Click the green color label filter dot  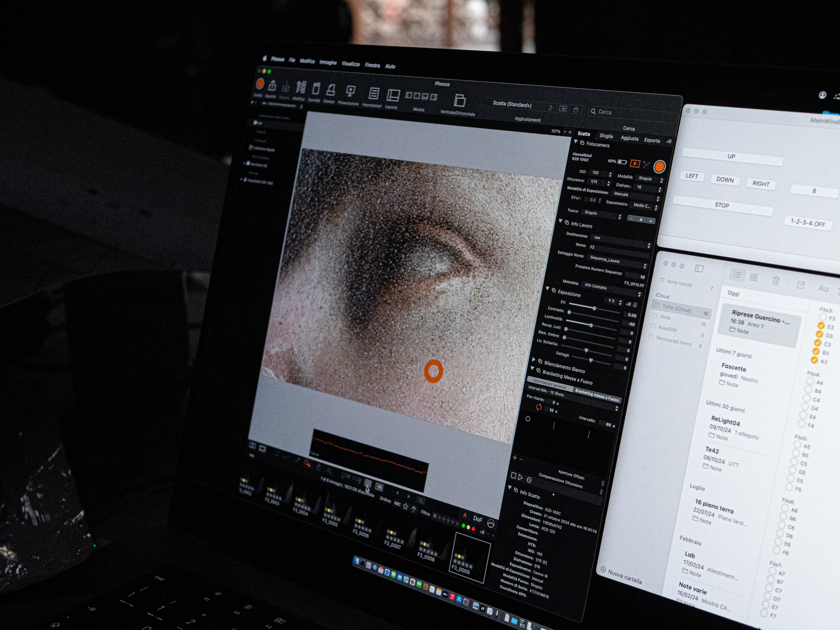click(463, 526)
